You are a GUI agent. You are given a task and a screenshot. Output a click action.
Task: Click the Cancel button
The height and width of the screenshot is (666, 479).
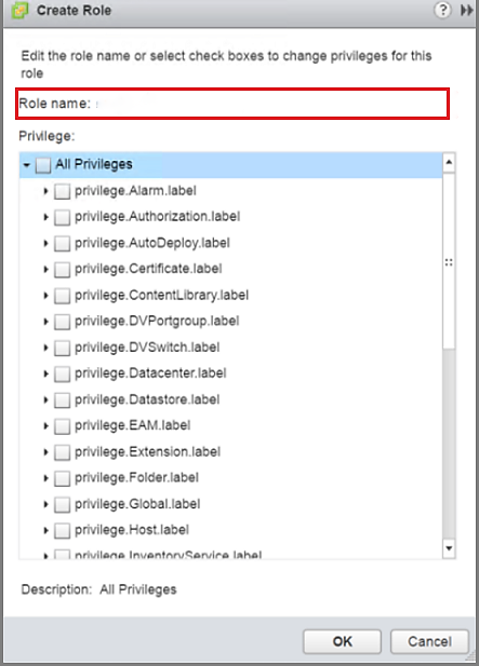[x=430, y=641]
